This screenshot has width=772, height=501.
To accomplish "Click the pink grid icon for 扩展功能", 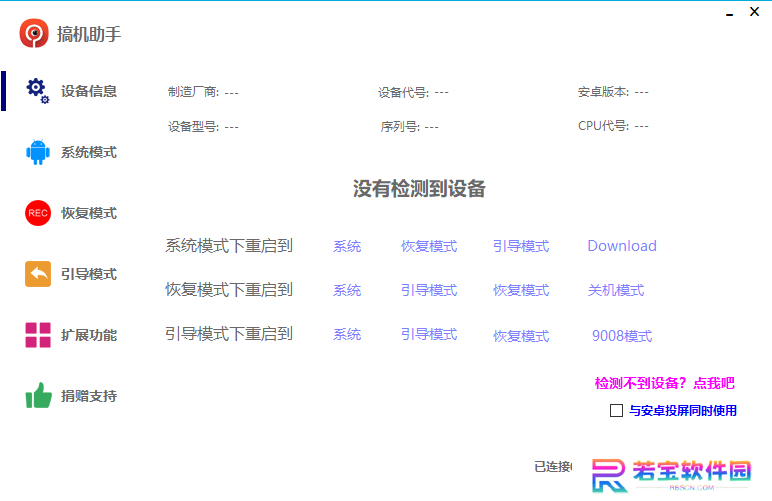I will point(38,335).
